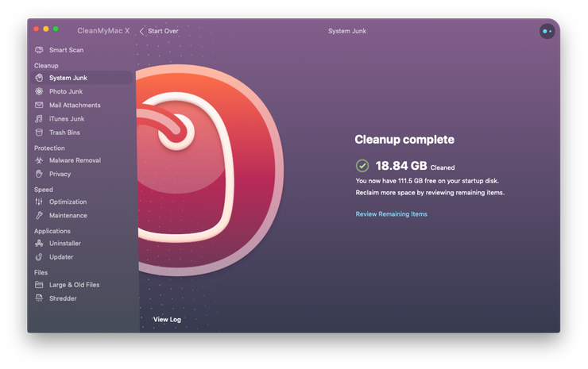Click the System Junk sidebar icon
The image size is (588, 369).
click(x=39, y=78)
